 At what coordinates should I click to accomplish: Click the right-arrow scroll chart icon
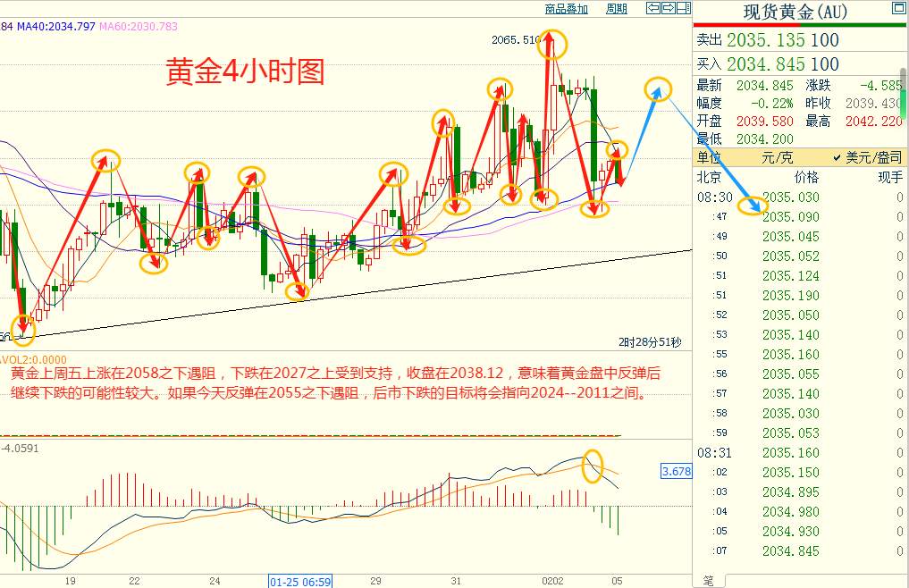coord(669,8)
